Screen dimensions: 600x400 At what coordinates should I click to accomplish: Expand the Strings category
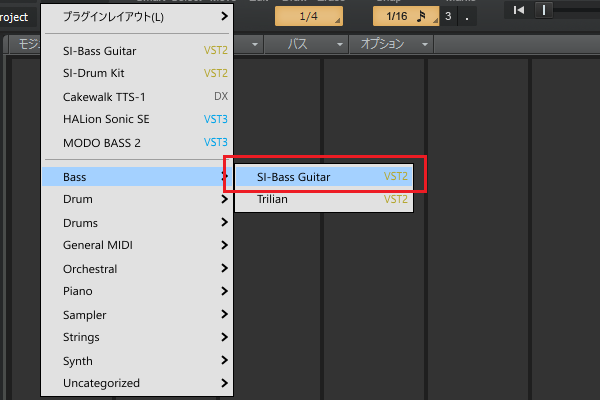click(x=137, y=337)
